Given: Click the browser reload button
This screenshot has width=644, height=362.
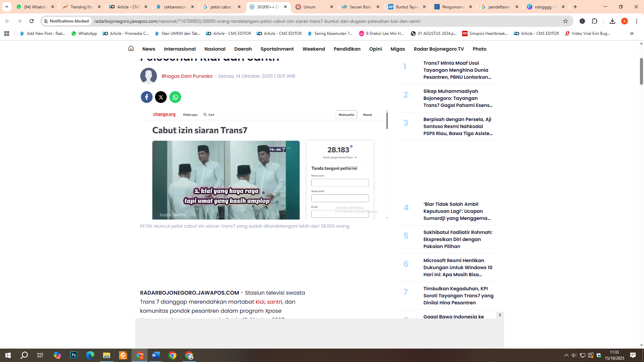Looking at the screenshot, I should click(x=32, y=21).
